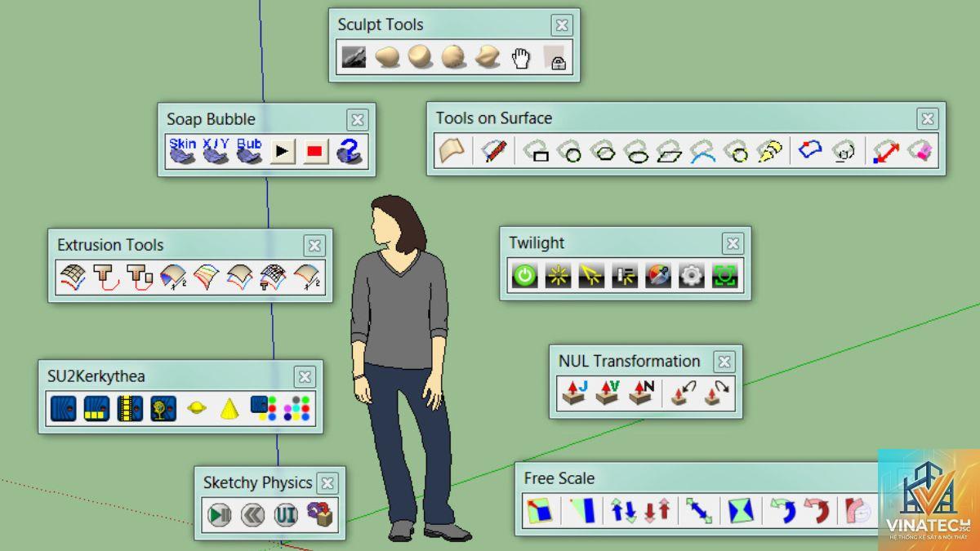980x551 pixels.
Task: Click T-profile with square icon in Extrusion Tools
Action: tap(140, 278)
